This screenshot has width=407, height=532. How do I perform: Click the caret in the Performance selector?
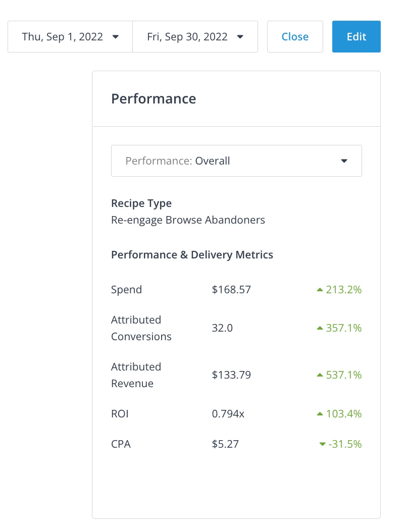(x=344, y=161)
